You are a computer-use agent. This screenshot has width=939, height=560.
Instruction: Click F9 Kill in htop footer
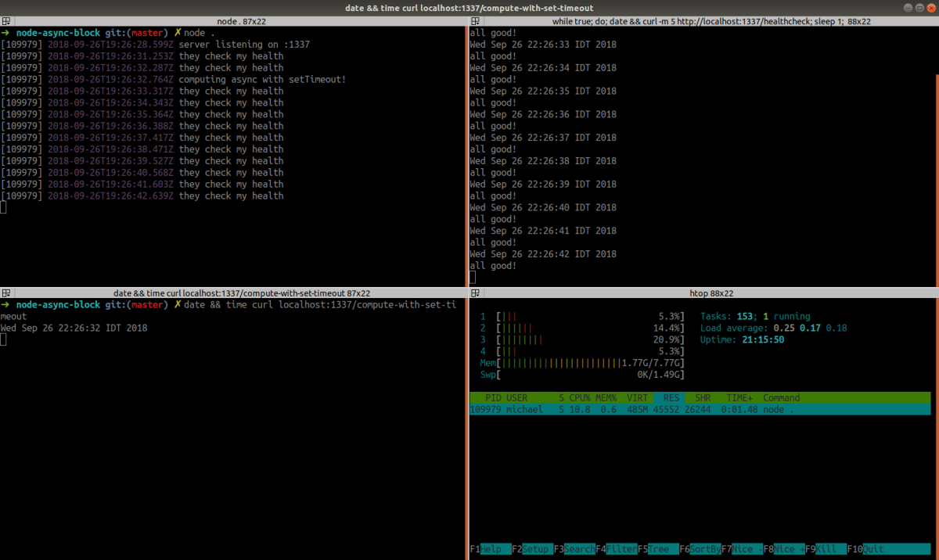tap(825, 549)
